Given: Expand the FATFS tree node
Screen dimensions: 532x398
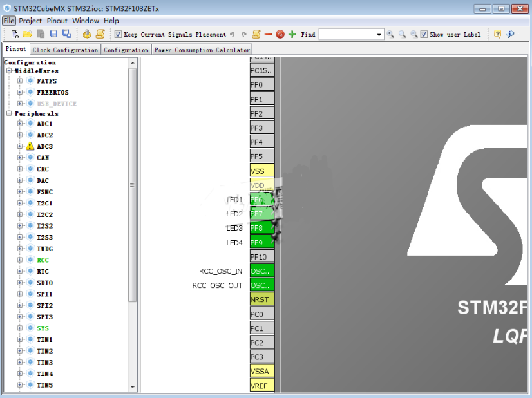Looking at the screenshot, I should tap(20, 81).
